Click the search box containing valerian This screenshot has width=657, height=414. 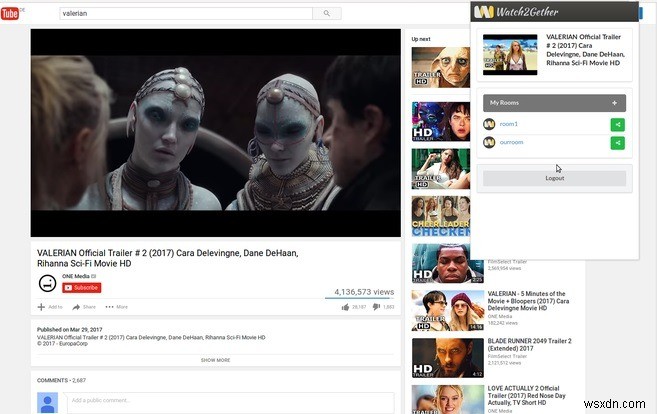coord(185,14)
